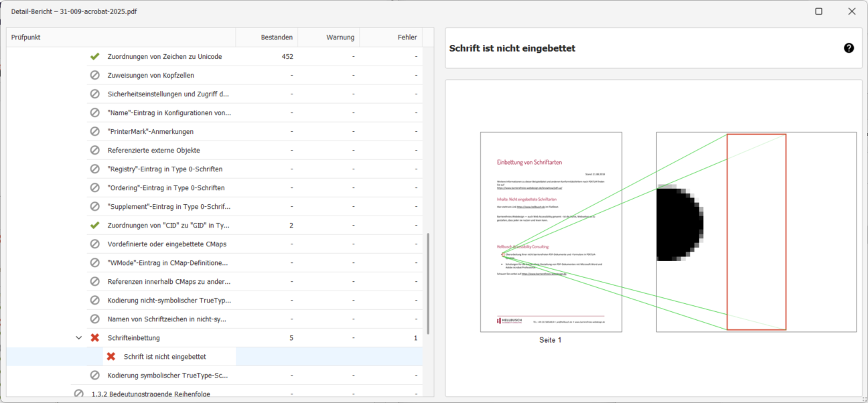The width and height of the screenshot is (868, 403).
Task: Select the Schrift ist nicht eingebettet entry
Action: coord(165,357)
